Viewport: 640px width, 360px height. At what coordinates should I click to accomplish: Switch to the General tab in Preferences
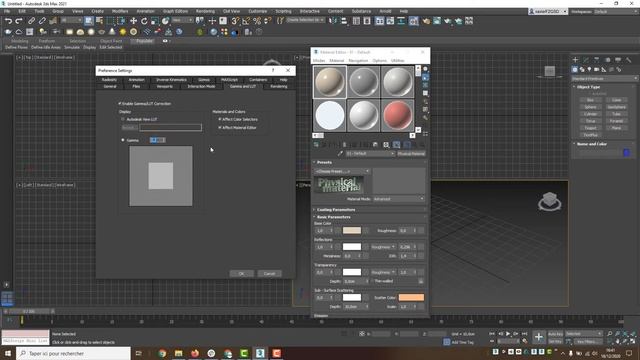click(x=110, y=86)
